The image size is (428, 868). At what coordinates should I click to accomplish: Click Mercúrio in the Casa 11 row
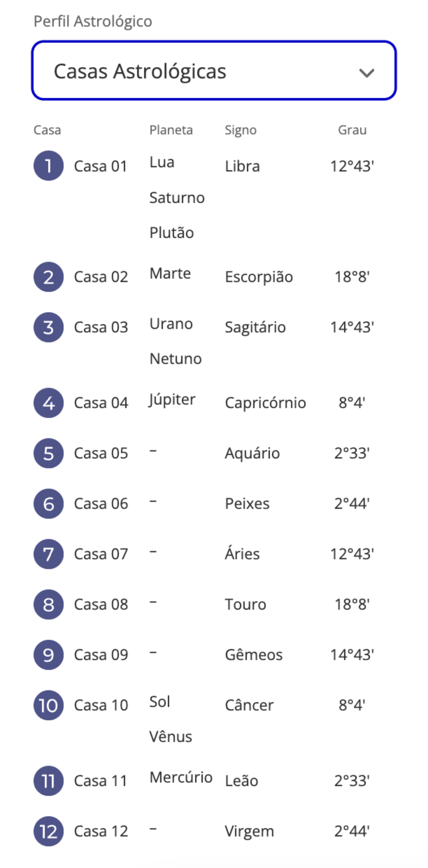click(181, 777)
